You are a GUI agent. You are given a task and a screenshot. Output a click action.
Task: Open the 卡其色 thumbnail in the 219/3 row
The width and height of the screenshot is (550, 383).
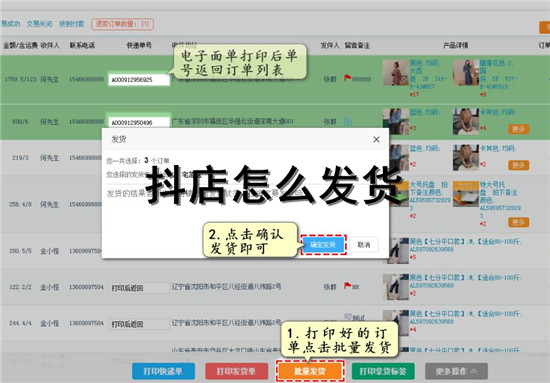tap(466, 157)
